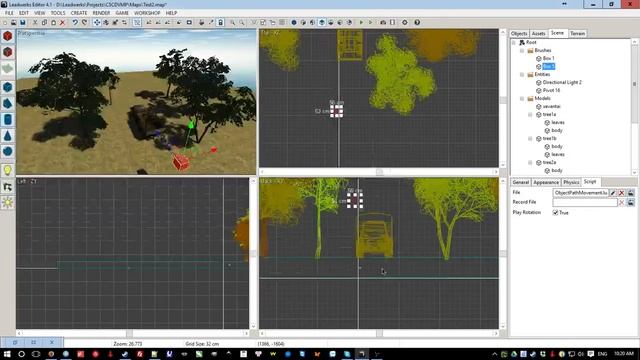Clear the script File with red X button

[x=622, y=193]
